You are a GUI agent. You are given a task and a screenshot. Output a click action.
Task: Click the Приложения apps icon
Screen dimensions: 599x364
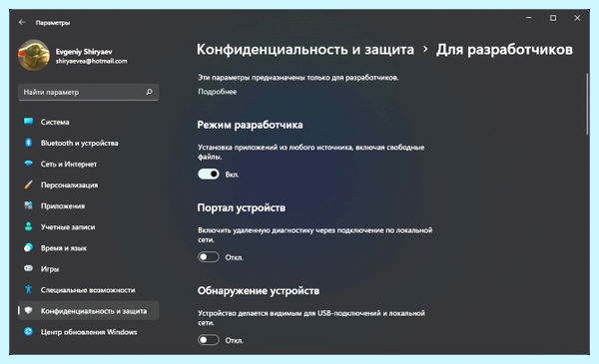click(28, 205)
